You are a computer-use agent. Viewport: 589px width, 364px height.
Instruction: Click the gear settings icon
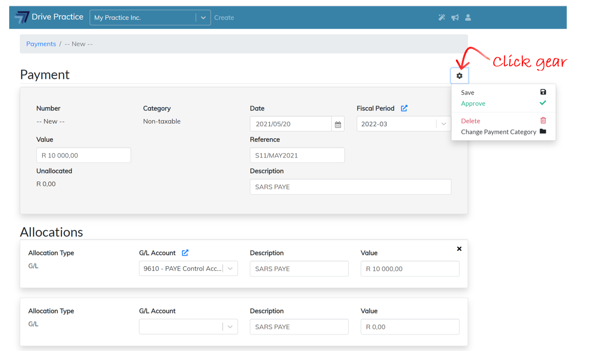(459, 76)
